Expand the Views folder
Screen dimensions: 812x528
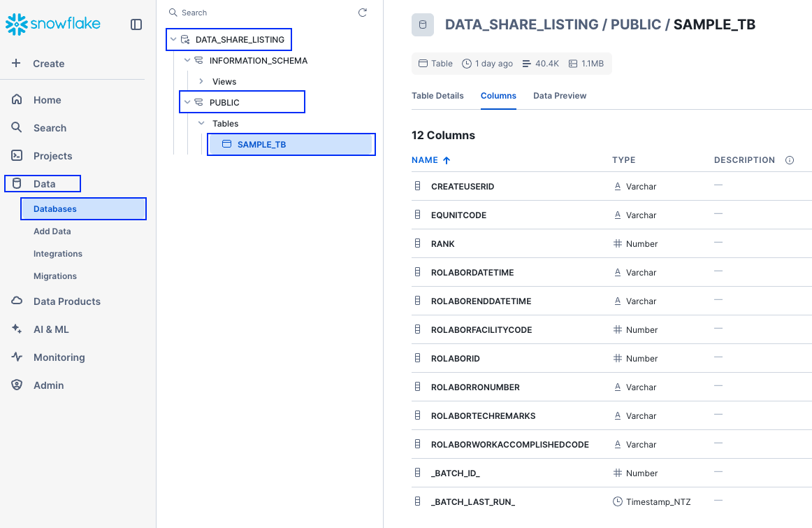click(201, 81)
